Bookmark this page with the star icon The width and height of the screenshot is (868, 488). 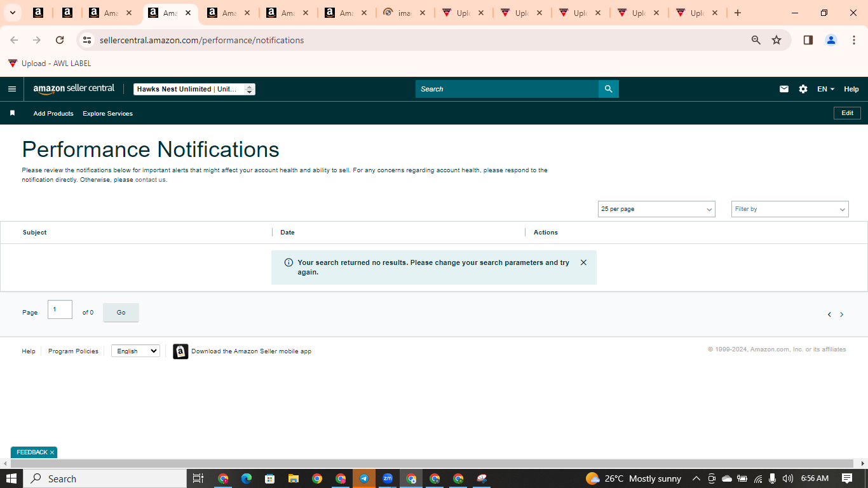776,40
